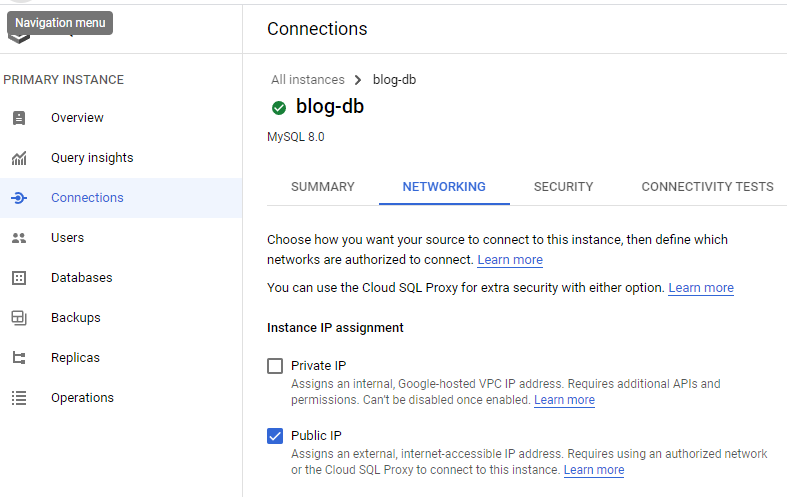Open Learn more link under Public IP

click(x=594, y=470)
